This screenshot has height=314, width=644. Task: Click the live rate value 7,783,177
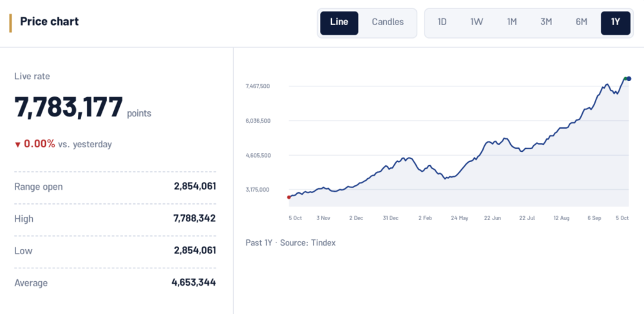(x=69, y=106)
